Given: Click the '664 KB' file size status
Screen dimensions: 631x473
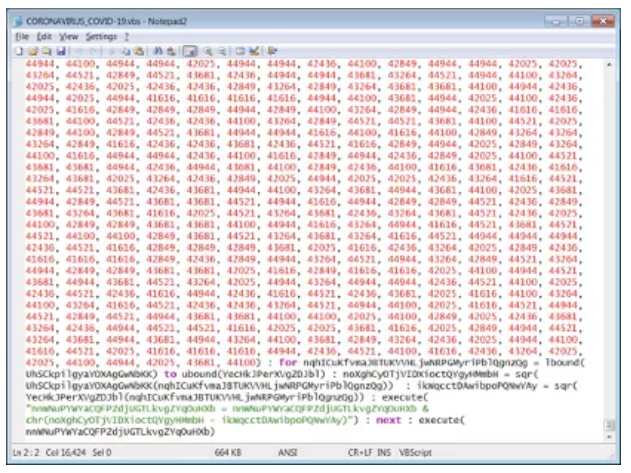Looking at the screenshot, I should [x=228, y=452].
